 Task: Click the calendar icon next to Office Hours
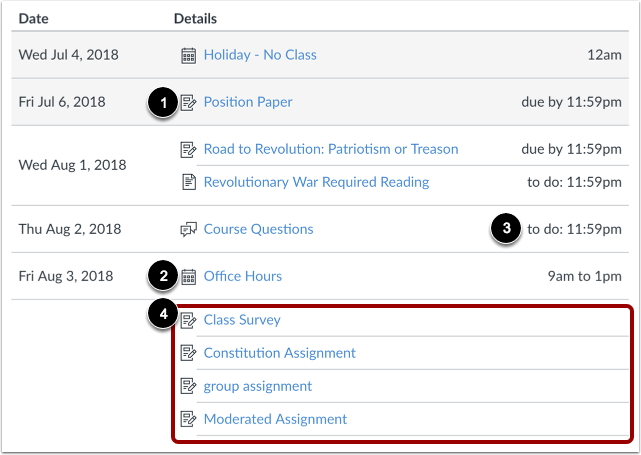(x=188, y=277)
